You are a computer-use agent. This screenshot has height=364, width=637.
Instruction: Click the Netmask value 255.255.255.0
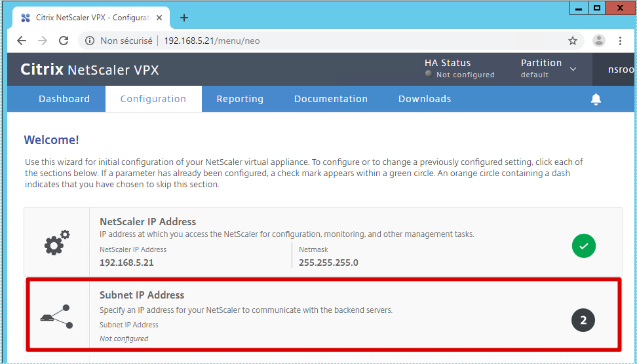tap(328, 263)
